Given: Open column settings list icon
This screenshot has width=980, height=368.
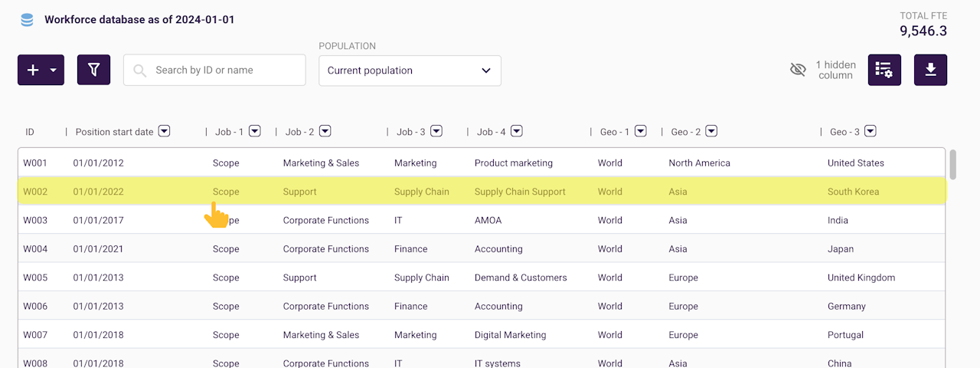Looking at the screenshot, I should 884,70.
